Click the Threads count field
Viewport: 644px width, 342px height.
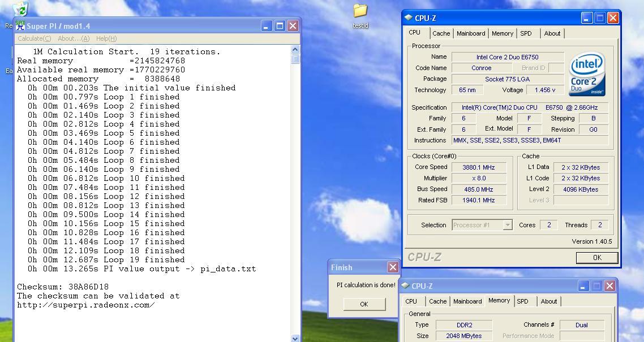(600, 225)
